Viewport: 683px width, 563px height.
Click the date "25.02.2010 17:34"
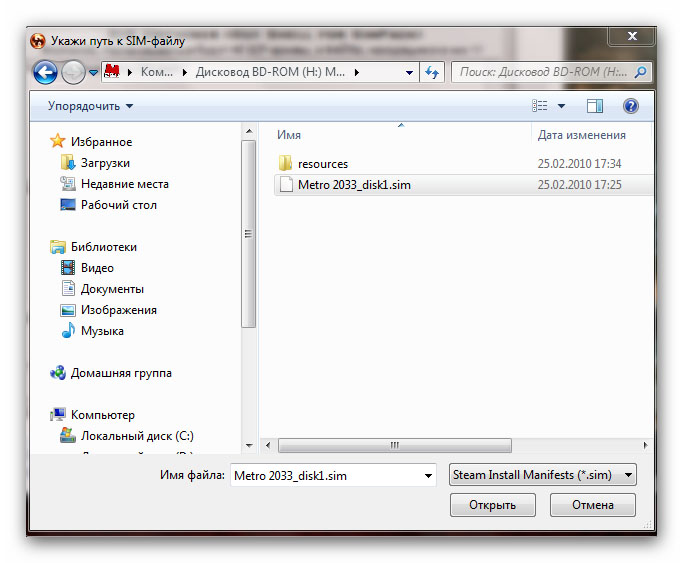point(579,164)
